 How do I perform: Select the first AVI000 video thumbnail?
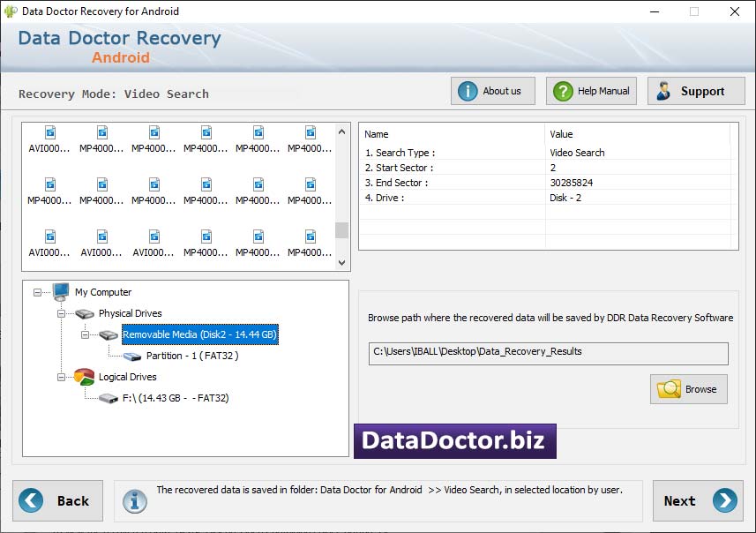point(49,139)
